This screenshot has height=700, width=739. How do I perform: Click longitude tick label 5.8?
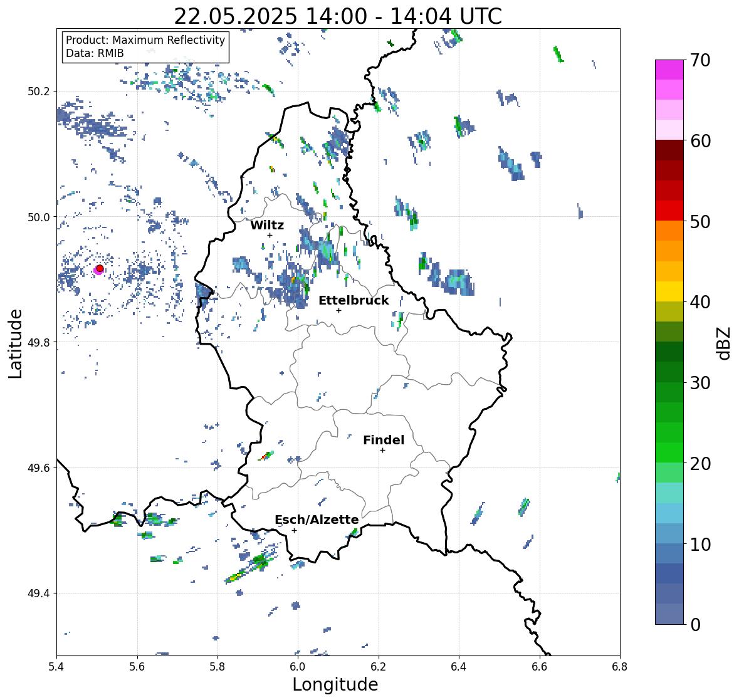tap(218, 666)
